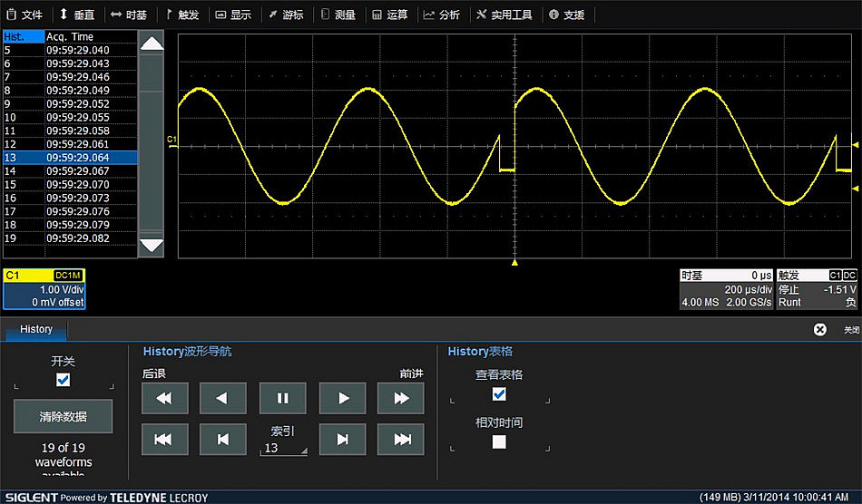Select history row 16 at 09:59:29.073
This screenshot has width=862, height=504.
pos(69,198)
